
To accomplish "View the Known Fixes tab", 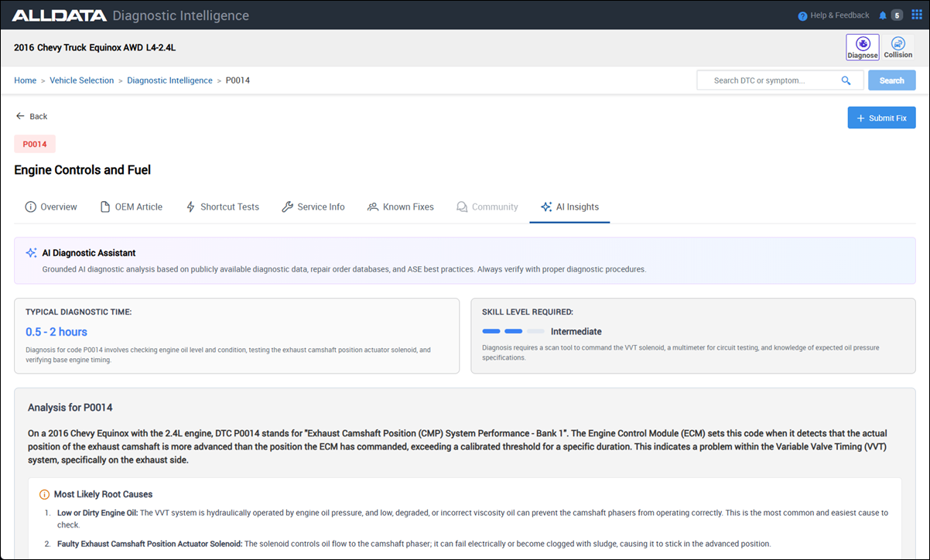I will [400, 207].
